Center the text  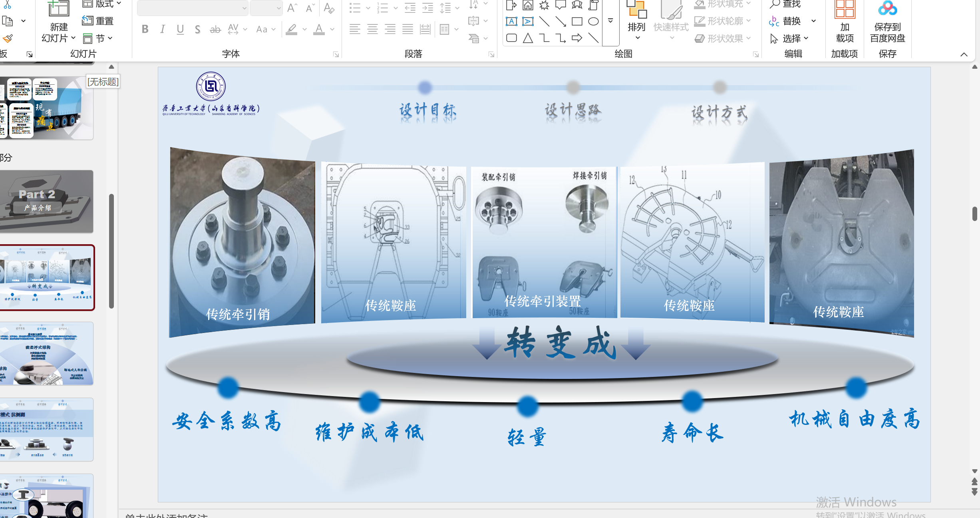(x=372, y=29)
